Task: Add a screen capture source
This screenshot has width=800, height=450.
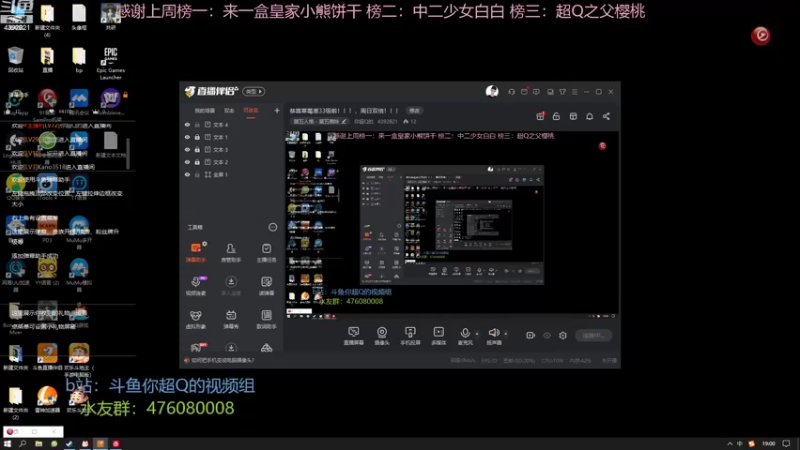Action: tap(353, 336)
